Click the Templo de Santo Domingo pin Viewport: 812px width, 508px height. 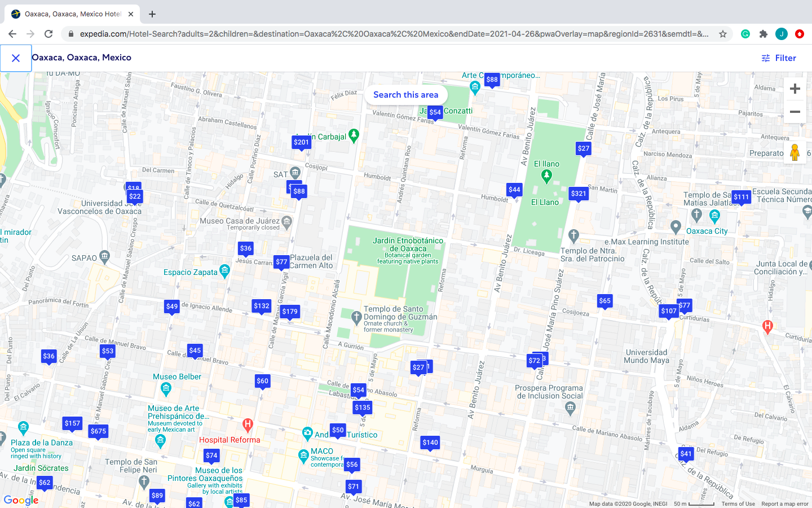coord(356,317)
